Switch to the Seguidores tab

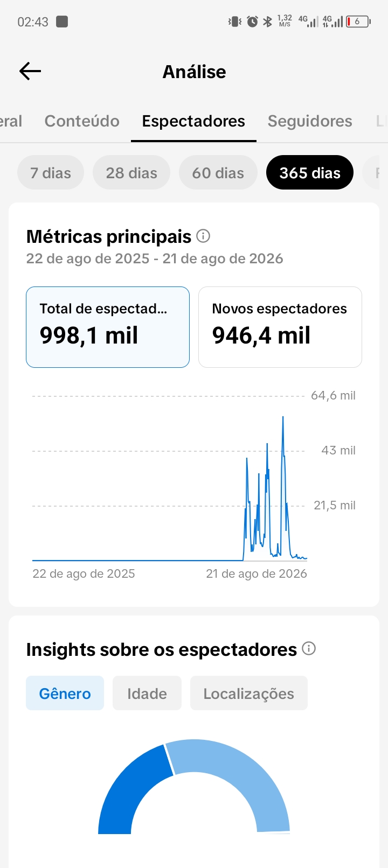310,121
